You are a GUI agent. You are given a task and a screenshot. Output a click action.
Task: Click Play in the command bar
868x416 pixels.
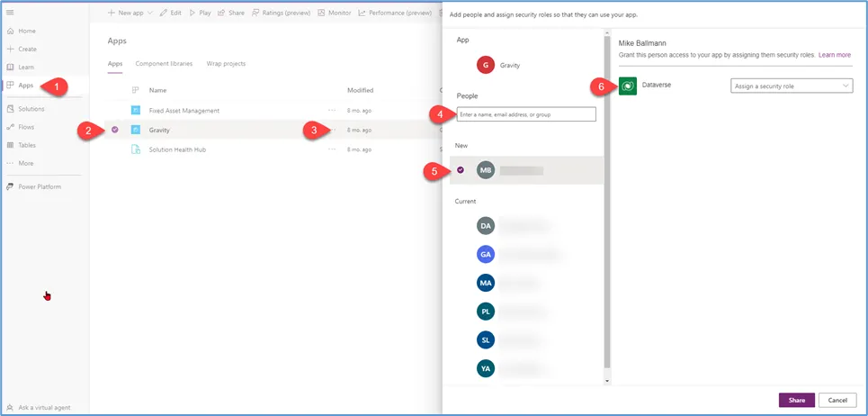(x=200, y=13)
